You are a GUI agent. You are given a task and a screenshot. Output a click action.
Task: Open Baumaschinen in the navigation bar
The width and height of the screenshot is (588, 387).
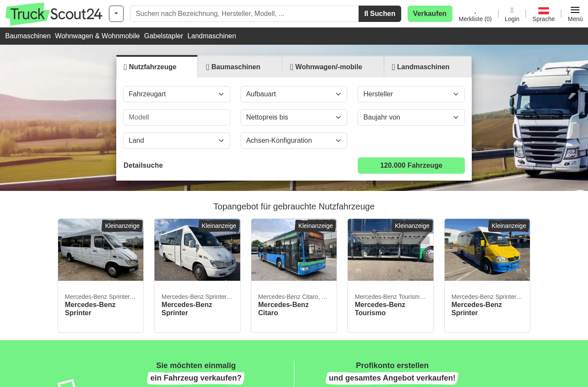pyautogui.click(x=28, y=36)
